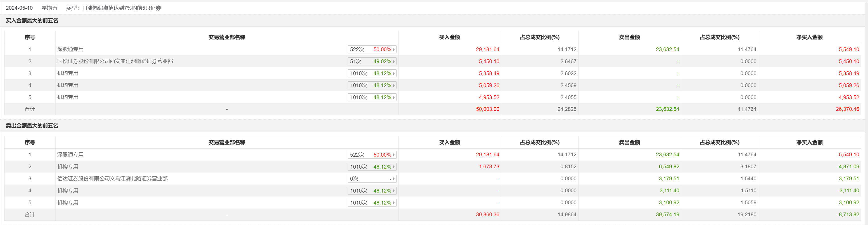Select the 买入金额最大的前五名 section title
The height and width of the screenshot is (225, 868).
point(32,20)
